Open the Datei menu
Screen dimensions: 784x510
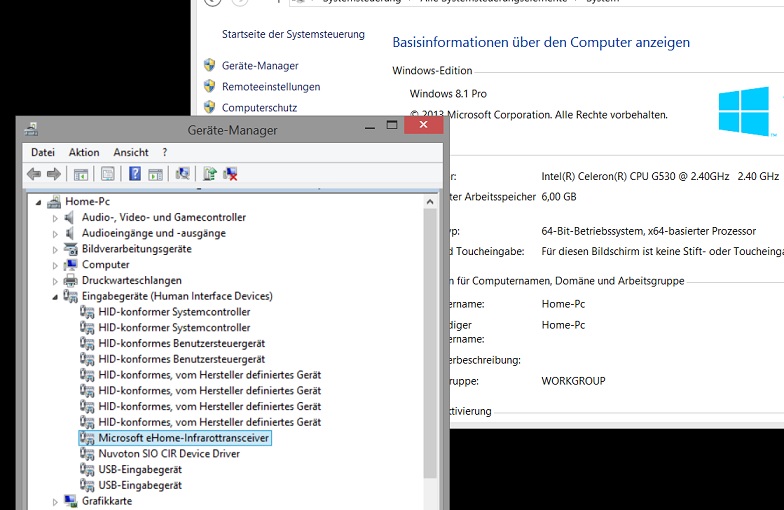tap(42, 152)
